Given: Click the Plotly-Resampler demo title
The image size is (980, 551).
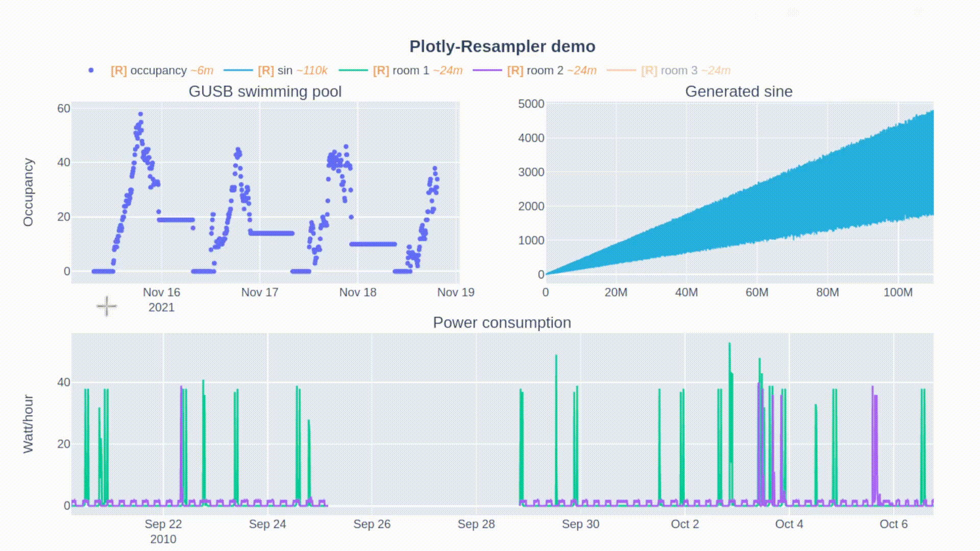Looking at the screenshot, I should [x=502, y=46].
